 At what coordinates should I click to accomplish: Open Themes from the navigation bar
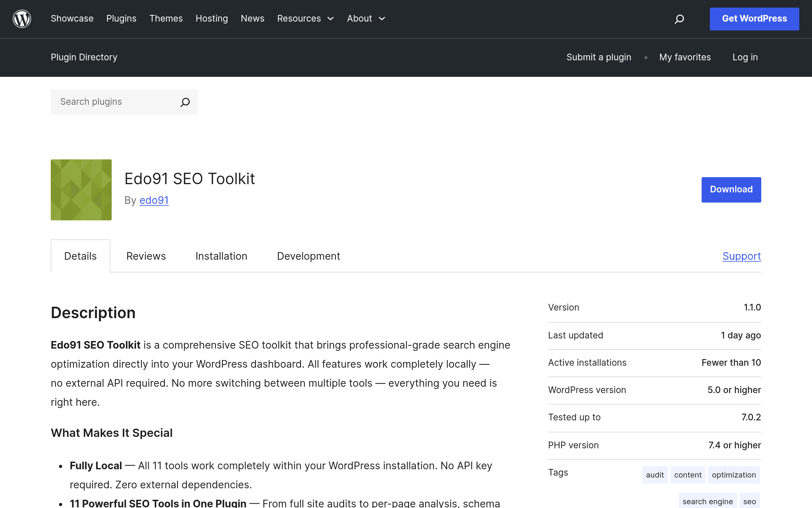pos(166,18)
